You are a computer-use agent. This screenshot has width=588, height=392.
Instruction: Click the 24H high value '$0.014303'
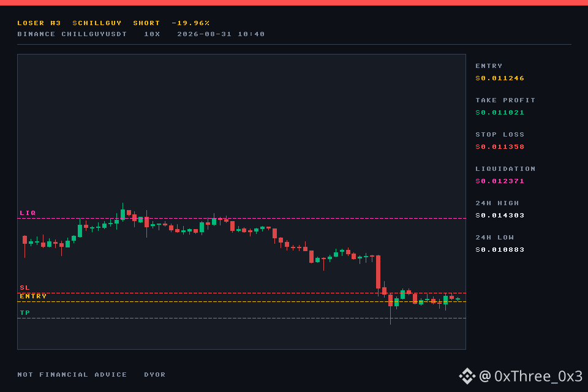(x=500, y=216)
